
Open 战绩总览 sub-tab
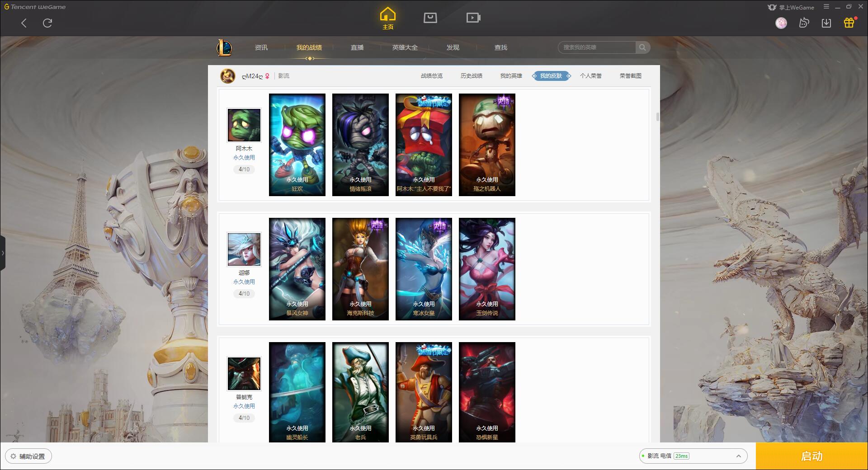coord(432,76)
